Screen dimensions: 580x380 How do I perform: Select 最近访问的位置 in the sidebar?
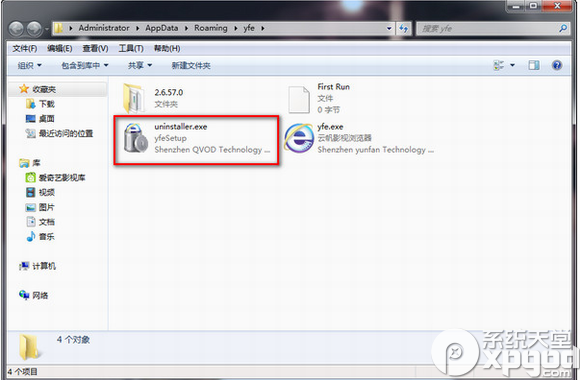[66, 133]
